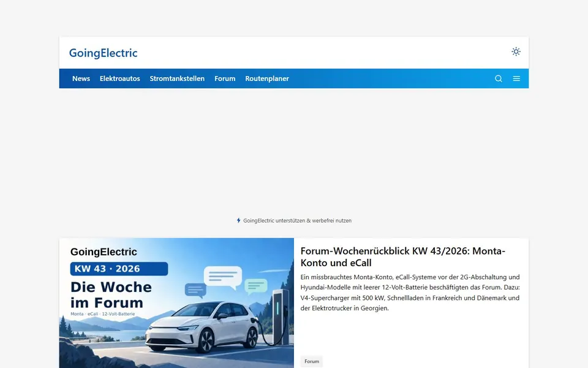
Task: Click article summary about missbrauchtes Monta-Konto
Action: (410, 293)
